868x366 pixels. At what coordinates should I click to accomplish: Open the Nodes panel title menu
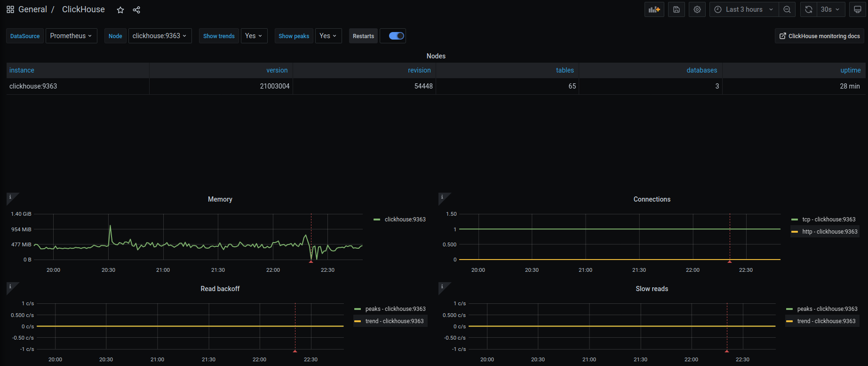click(x=436, y=56)
